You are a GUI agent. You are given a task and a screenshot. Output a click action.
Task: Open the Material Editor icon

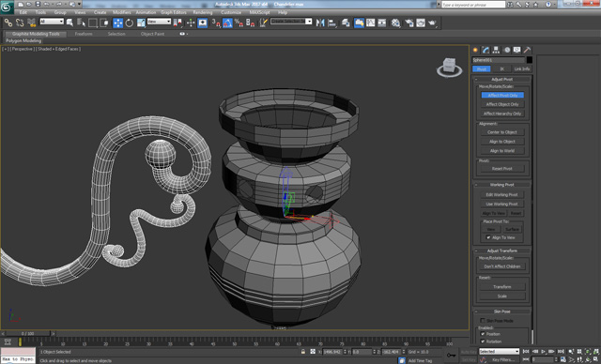click(x=396, y=23)
